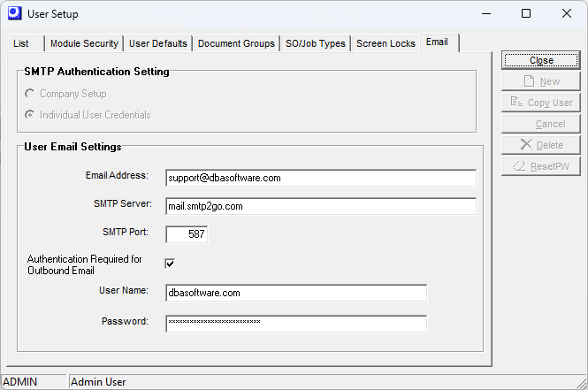Toggle Authentication Required for Outbound Email checkbox
588x390 pixels.
tap(170, 264)
